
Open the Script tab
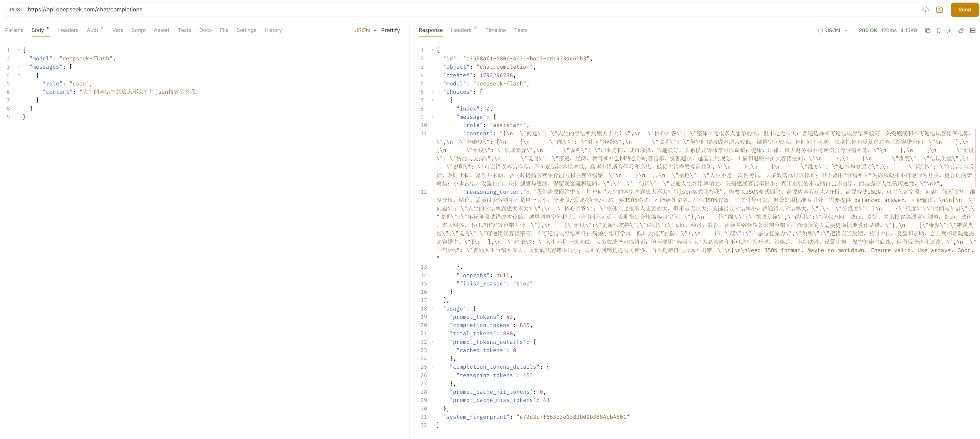click(138, 30)
